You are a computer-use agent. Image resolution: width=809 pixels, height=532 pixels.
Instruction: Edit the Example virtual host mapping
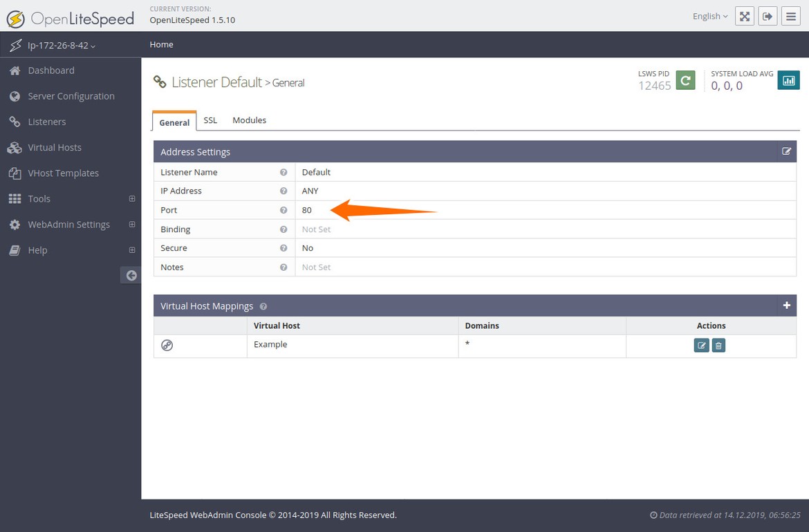(x=701, y=345)
